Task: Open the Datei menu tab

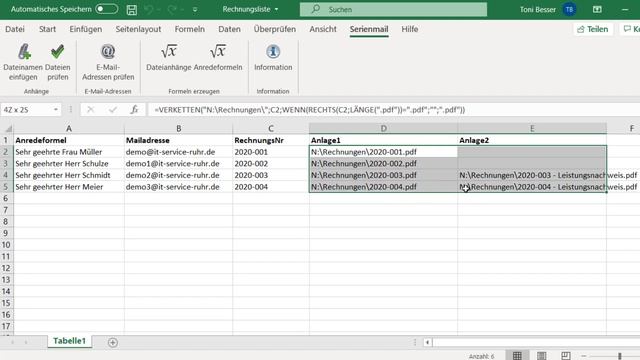Action: (15, 29)
